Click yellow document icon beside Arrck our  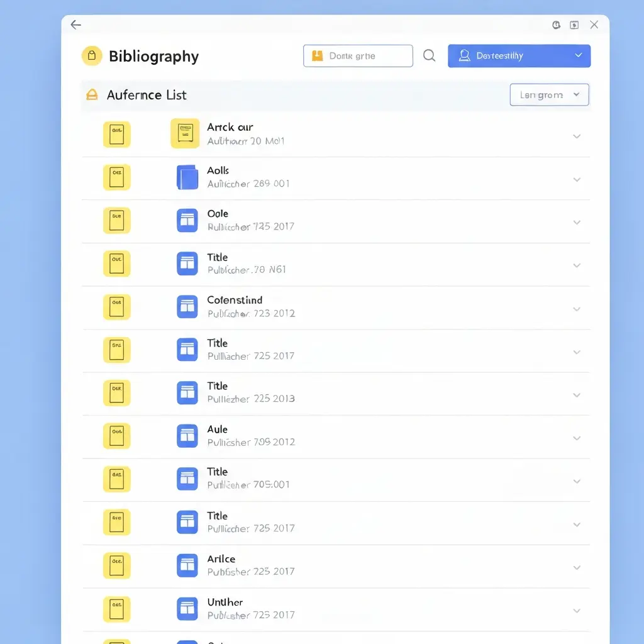point(185,133)
